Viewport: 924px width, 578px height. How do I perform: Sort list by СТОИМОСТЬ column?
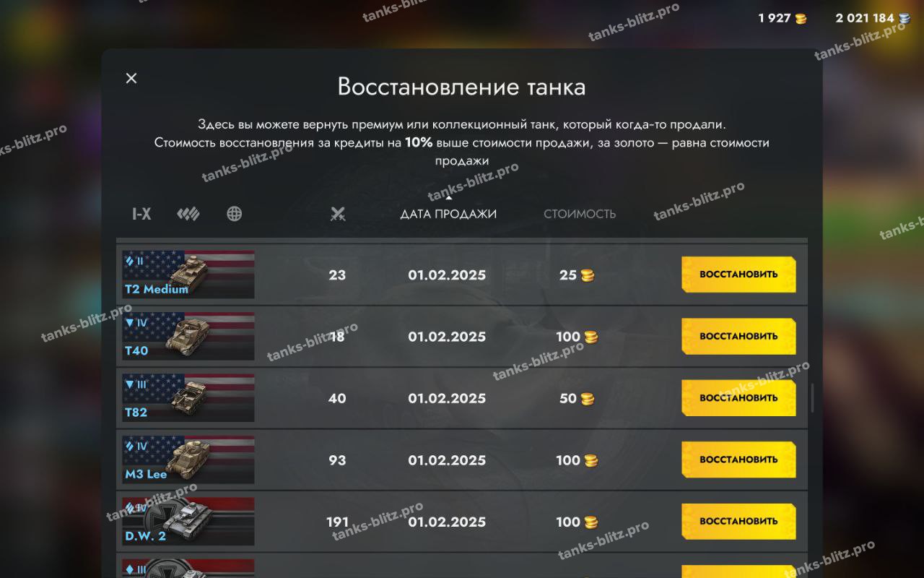click(580, 214)
